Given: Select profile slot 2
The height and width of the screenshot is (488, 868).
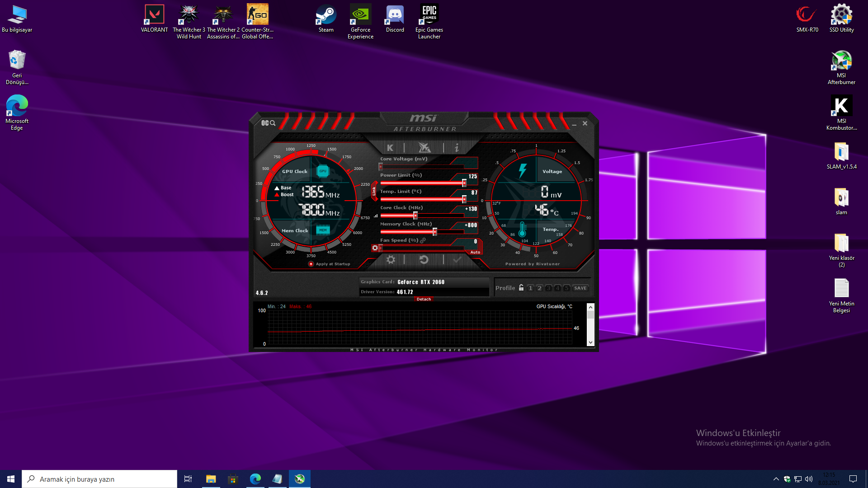Looking at the screenshot, I should point(539,288).
